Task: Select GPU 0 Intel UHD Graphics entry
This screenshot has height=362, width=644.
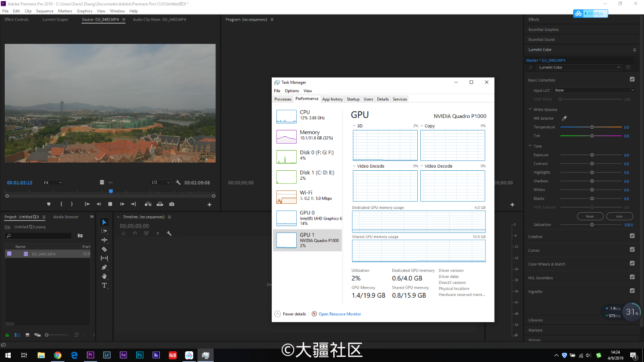Action: (308, 218)
